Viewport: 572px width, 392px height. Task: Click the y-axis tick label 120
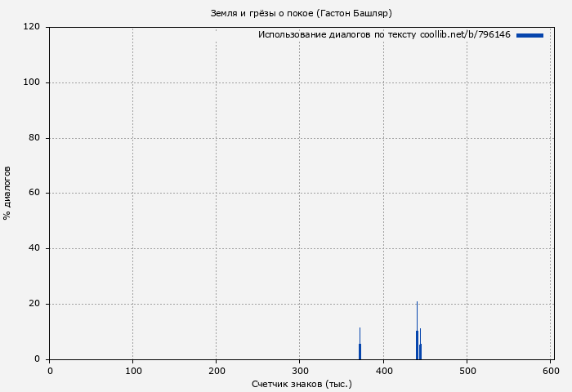coord(33,27)
